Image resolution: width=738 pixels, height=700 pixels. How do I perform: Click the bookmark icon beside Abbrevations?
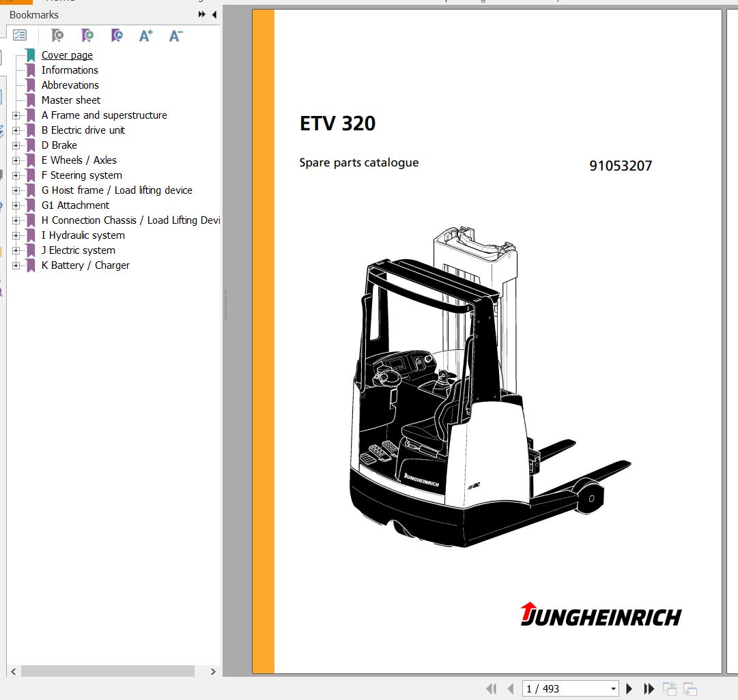31,85
